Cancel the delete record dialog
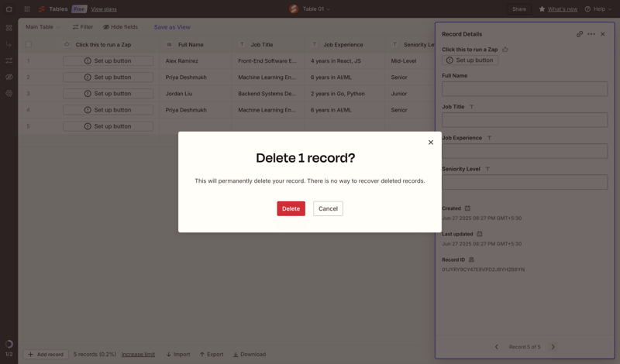 (328, 208)
